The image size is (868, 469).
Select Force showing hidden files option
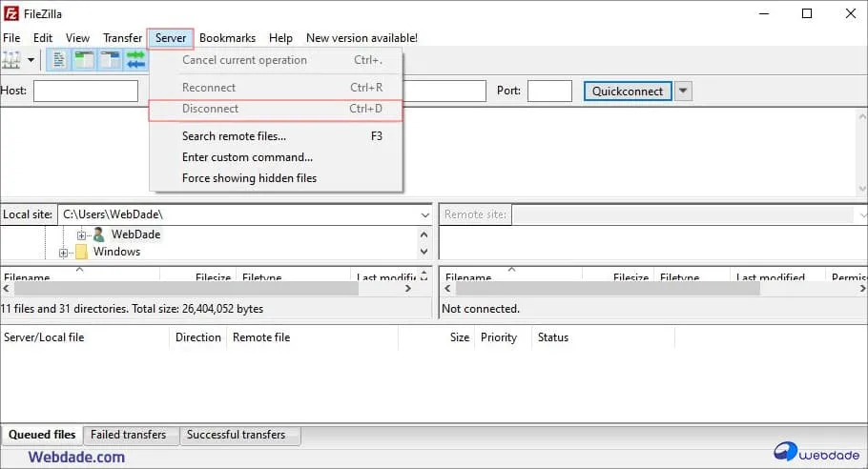[x=249, y=178]
